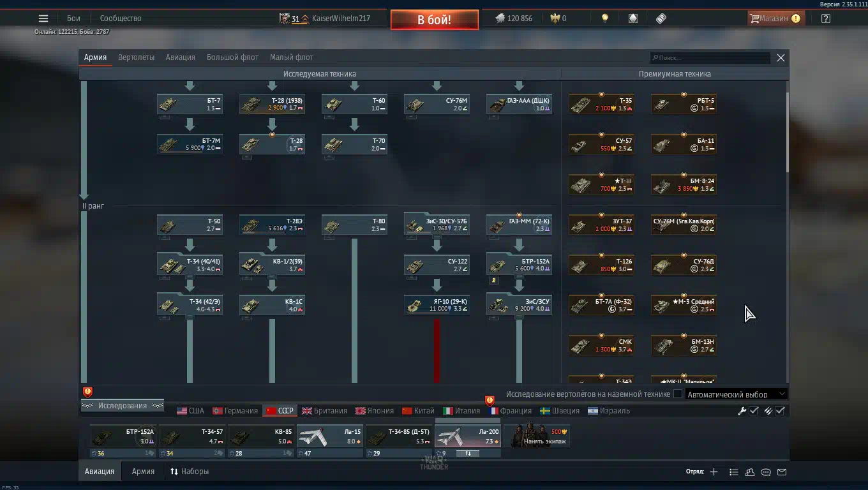Click the В бой! battle button

click(x=434, y=20)
